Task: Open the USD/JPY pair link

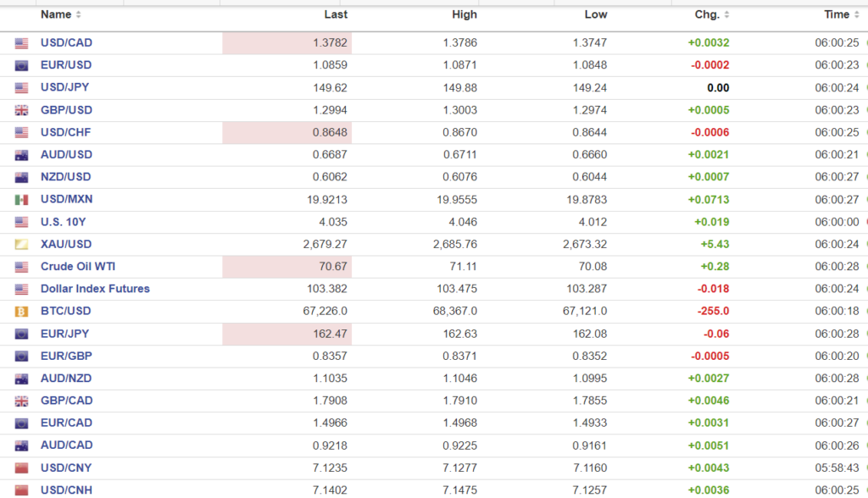Action: (64, 87)
